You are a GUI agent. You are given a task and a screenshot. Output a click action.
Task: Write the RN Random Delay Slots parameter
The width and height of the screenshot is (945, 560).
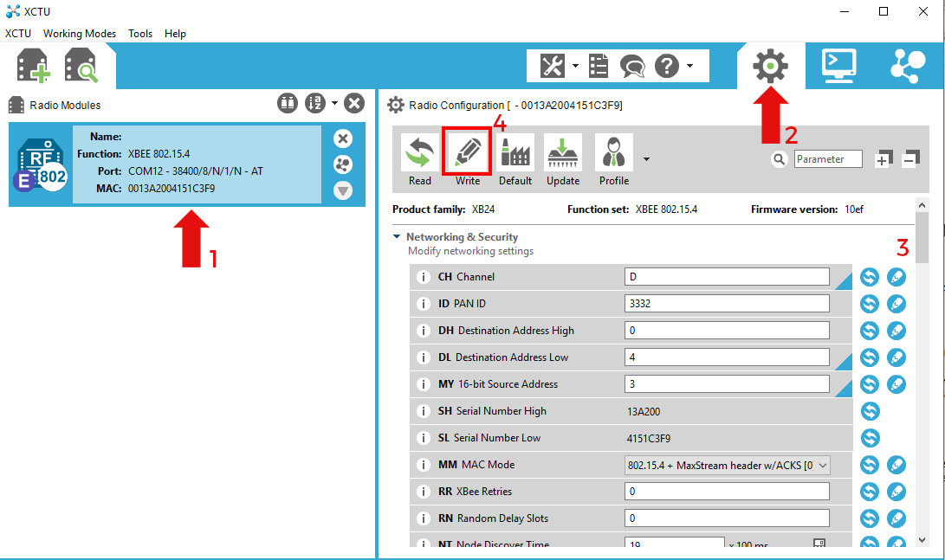click(896, 518)
